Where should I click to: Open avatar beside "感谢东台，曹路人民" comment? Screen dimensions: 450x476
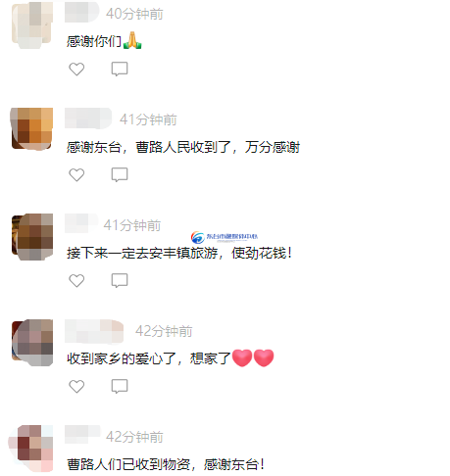tap(32, 129)
